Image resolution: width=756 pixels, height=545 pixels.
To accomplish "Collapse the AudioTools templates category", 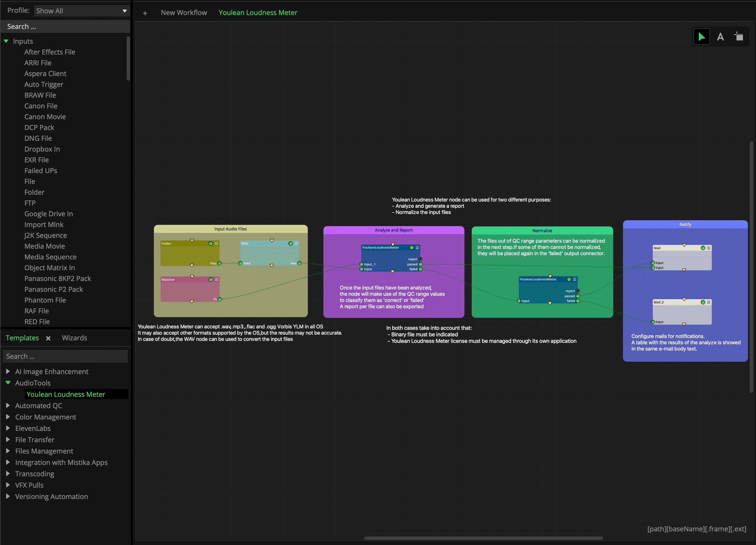I will 8,382.
